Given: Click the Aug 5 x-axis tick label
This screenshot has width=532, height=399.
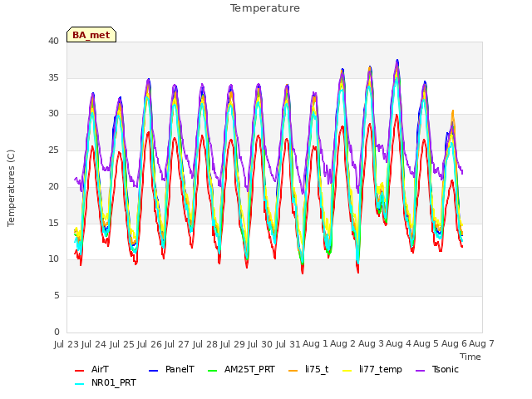Looking at the screenshot, I should tap(426, 344).
